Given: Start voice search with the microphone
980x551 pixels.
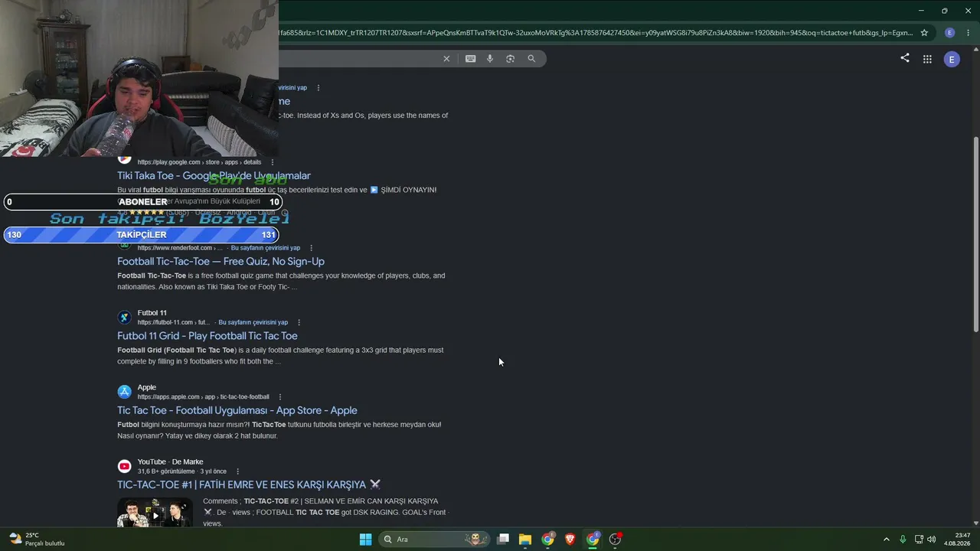Looking at the screenshot, I should pos(490,59).
